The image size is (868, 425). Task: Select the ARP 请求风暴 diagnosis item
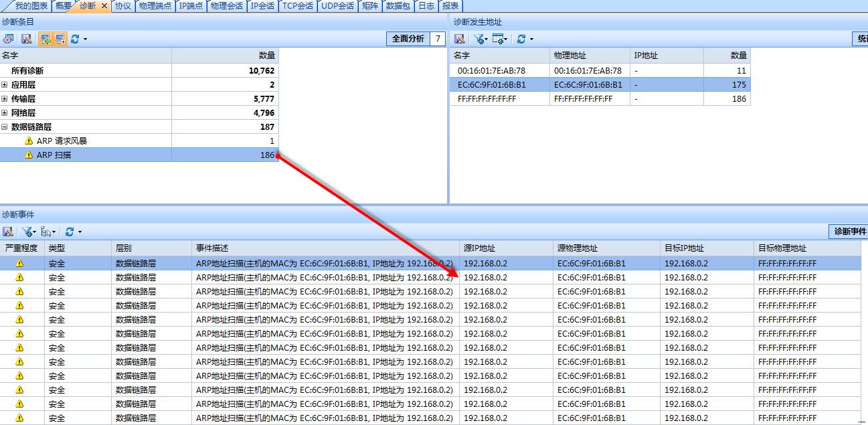tap(62, 141)
